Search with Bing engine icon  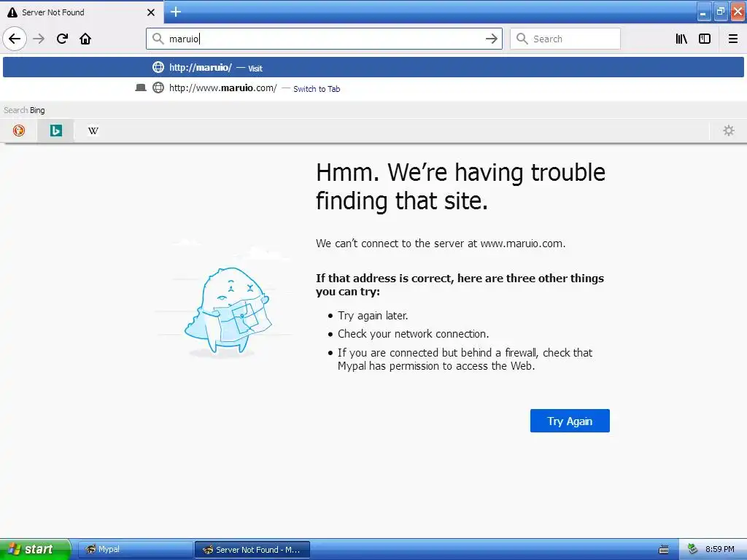pos(55,131)
